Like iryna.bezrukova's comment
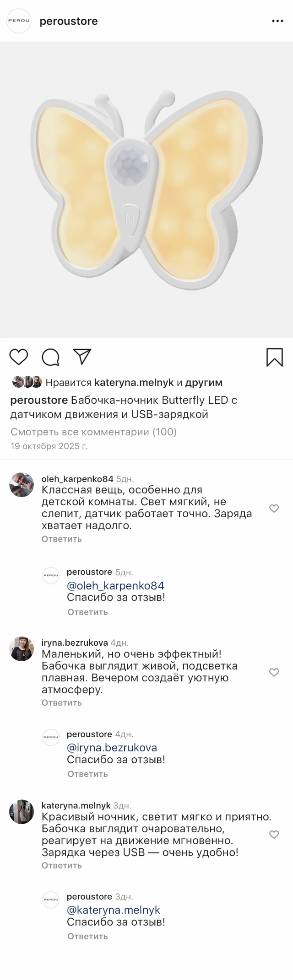 point(274,672)
